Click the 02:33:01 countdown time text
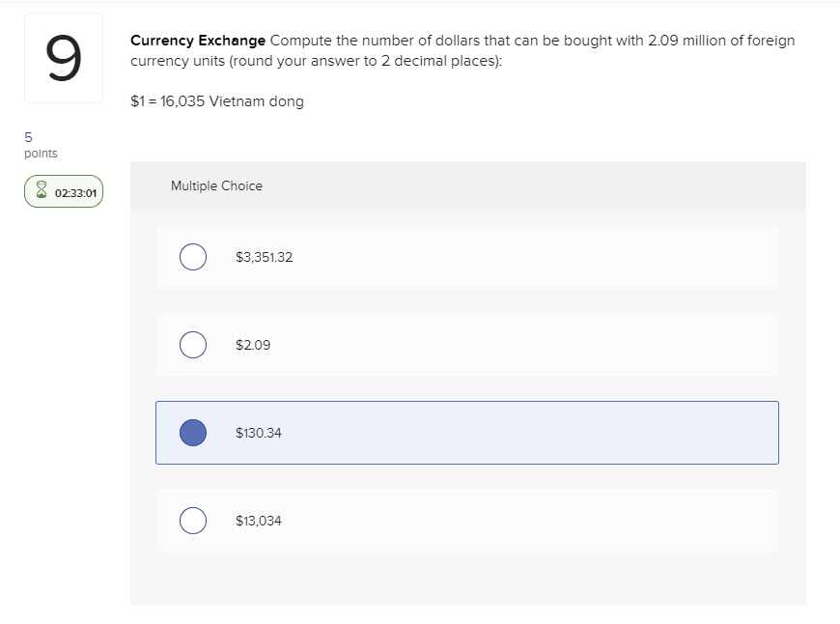 [75, 193]
